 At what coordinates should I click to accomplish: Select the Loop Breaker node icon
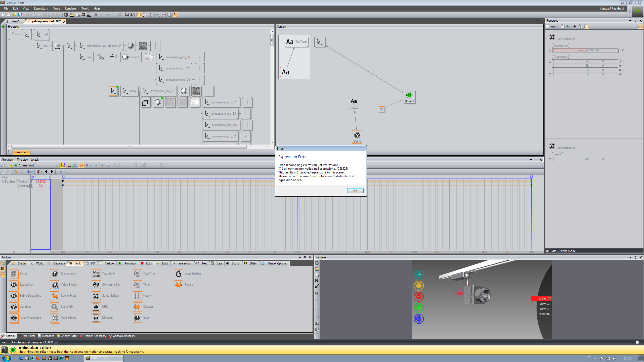pyautogui.click(x=179, y=274)
